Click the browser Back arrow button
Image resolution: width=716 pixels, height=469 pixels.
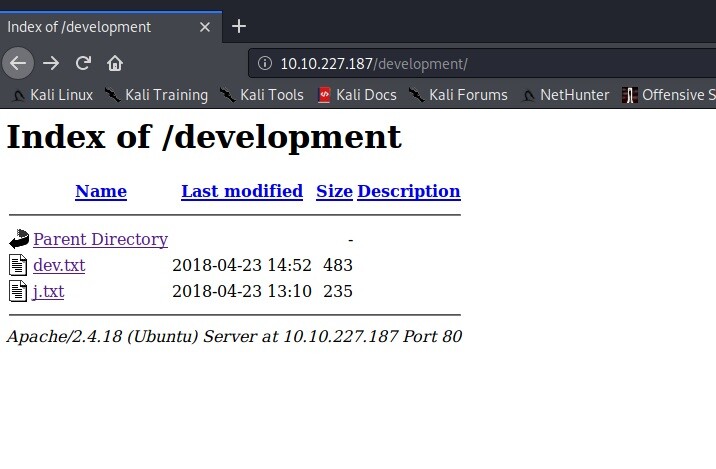click(18, 64)
